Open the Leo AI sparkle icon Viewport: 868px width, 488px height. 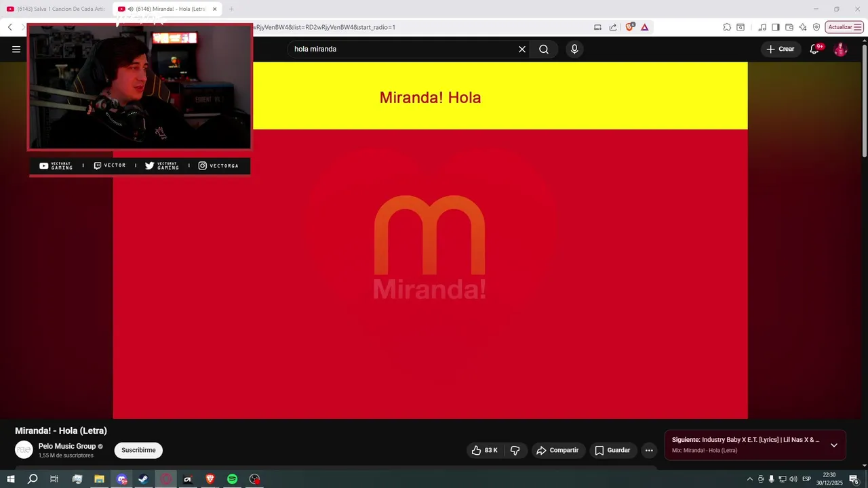(x=803, y=27)
